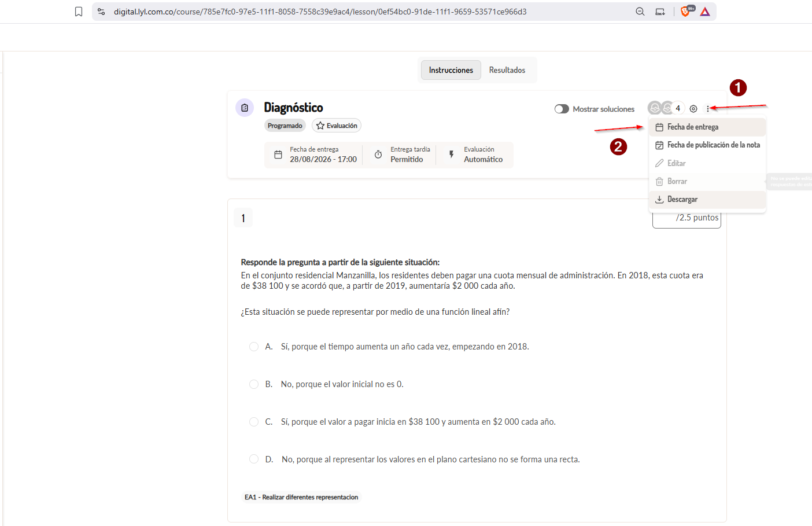Click 'Responde la pregunta a partir' heading
812x526 pixels.
[340, 262]
